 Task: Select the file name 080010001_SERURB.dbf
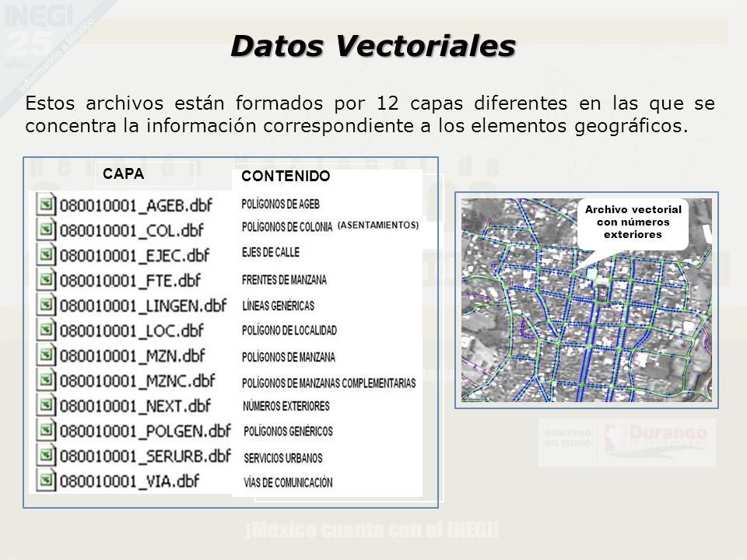pyautogui.click(x=146, y=457)
